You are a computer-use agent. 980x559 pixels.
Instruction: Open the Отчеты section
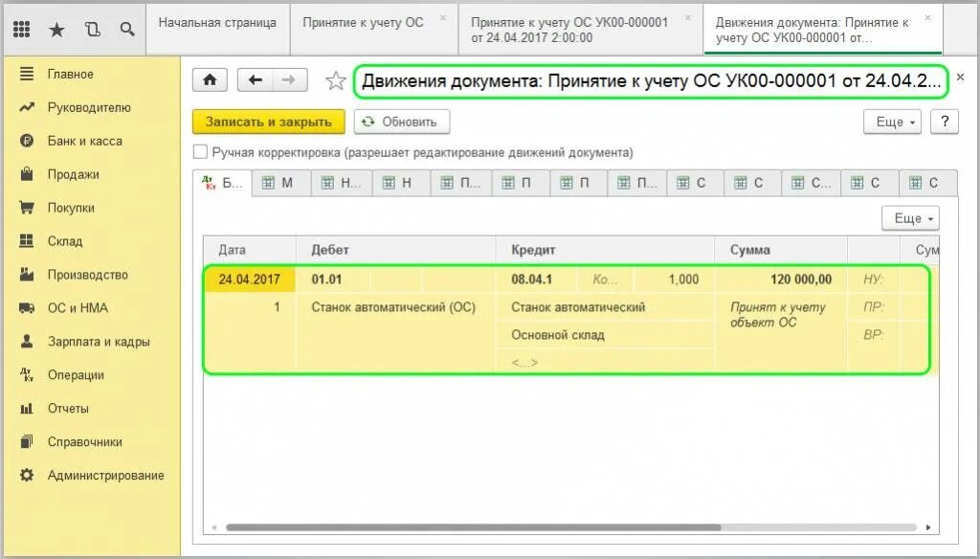68,409
